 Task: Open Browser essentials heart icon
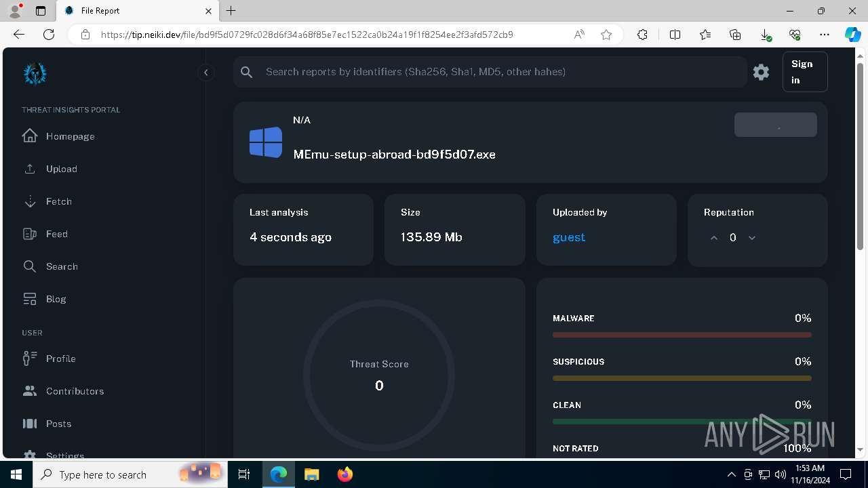795,35
